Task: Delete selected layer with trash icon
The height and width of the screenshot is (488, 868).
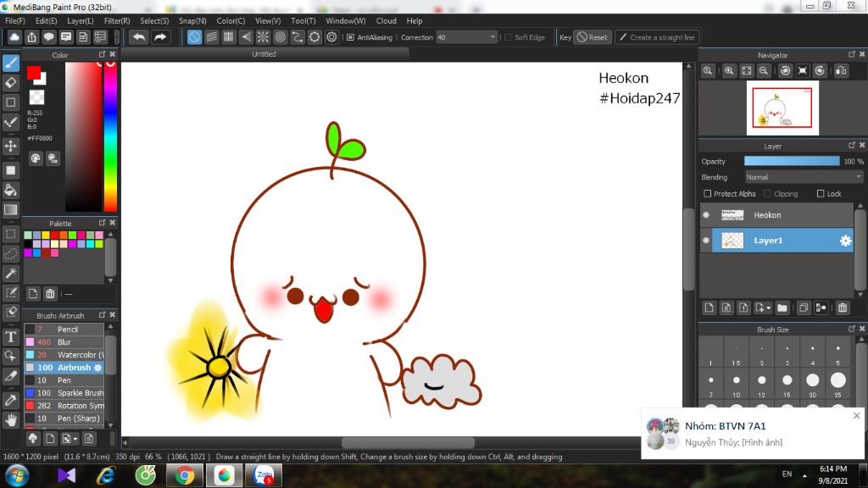Action: tap(843, 308)
